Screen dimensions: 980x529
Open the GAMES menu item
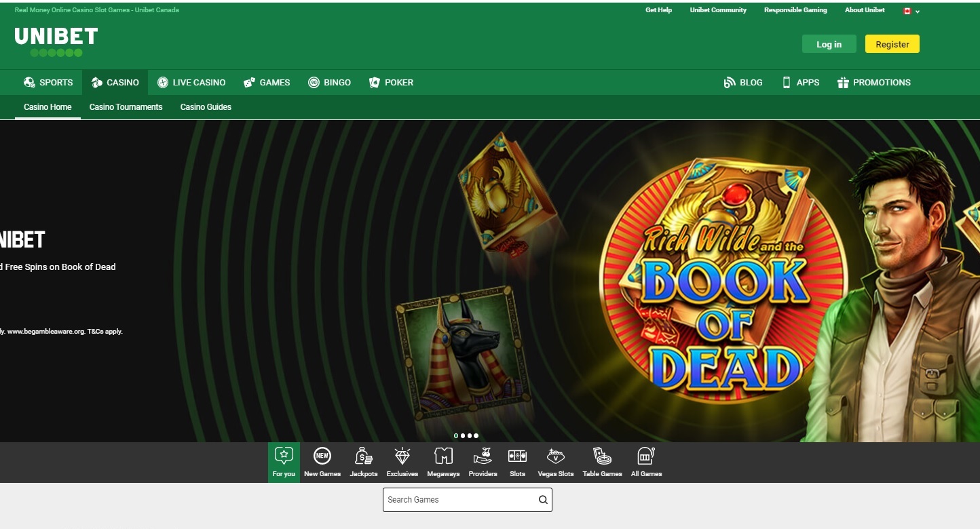[x=267, y=82]
